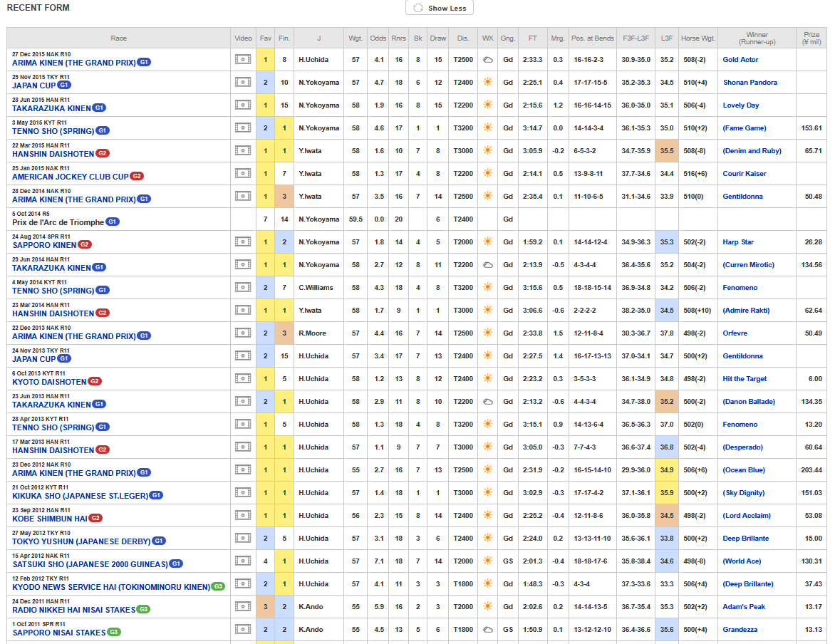The height and width of the screenshot is (644, 835).
Task: Play video for 3 May 2015 Tenno Sho
Action: click(x=243, y=128)
